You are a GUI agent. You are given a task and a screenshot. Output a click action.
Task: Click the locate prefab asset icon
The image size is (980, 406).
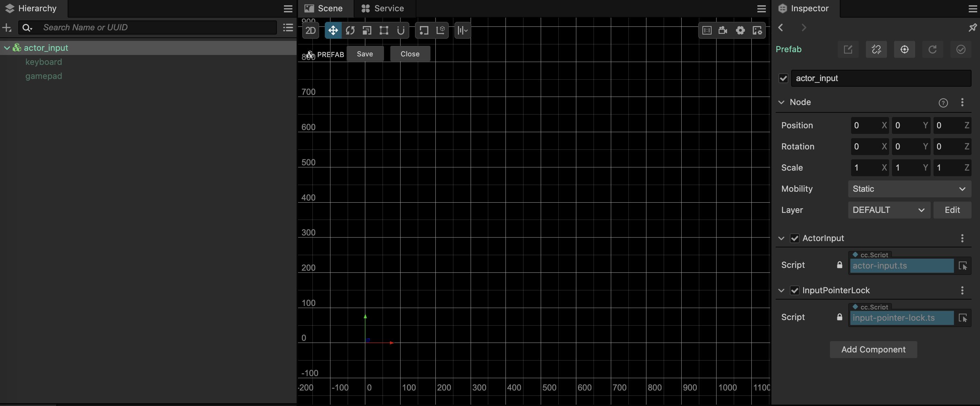pyautogui.click(x=904, y=49)
